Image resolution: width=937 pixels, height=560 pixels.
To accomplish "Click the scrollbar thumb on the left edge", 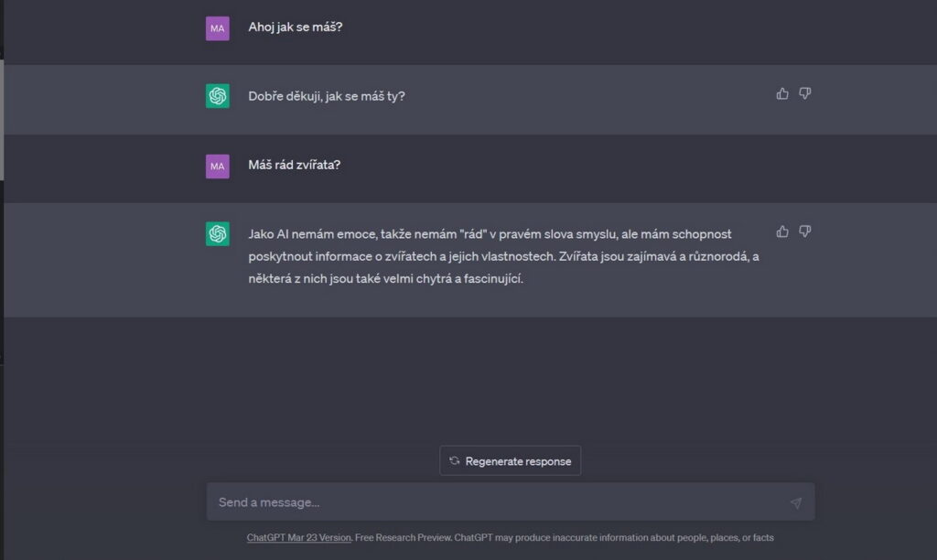I will (x=2, y=119).
